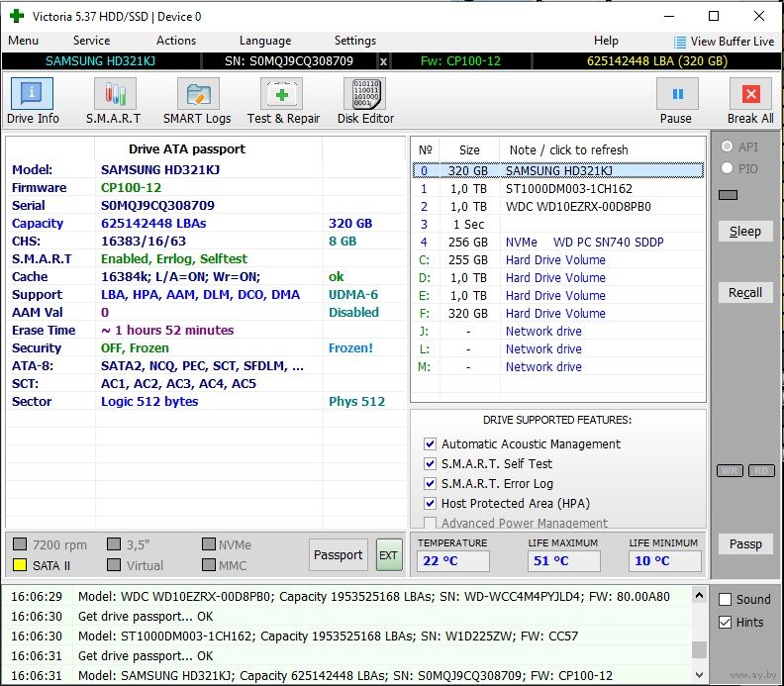The image size is (784, 686).
Task: Open the Service menu
Action: click(x=91, y=41)
